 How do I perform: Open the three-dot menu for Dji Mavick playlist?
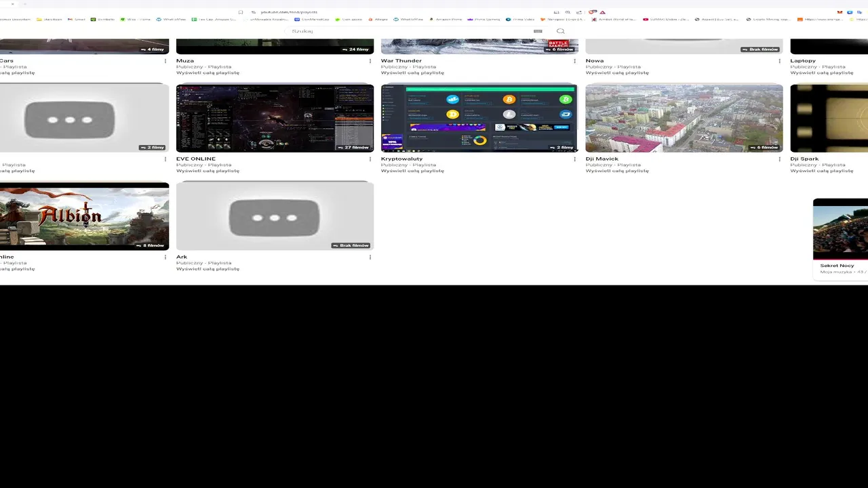(x=780, y=159)
